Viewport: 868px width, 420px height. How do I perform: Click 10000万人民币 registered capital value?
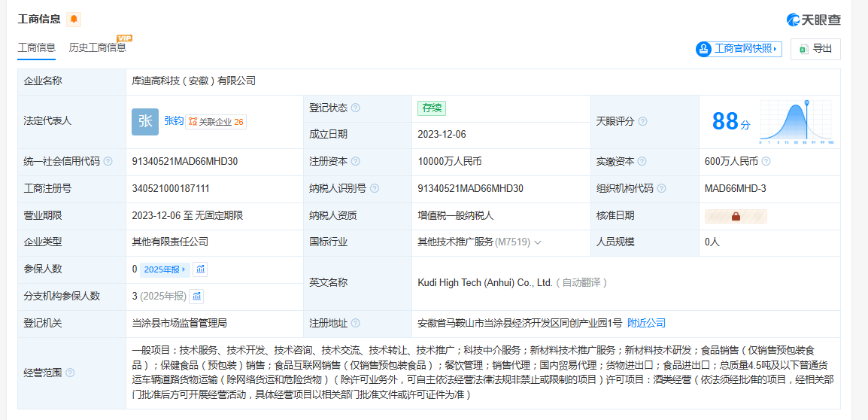tap(450, 162)
